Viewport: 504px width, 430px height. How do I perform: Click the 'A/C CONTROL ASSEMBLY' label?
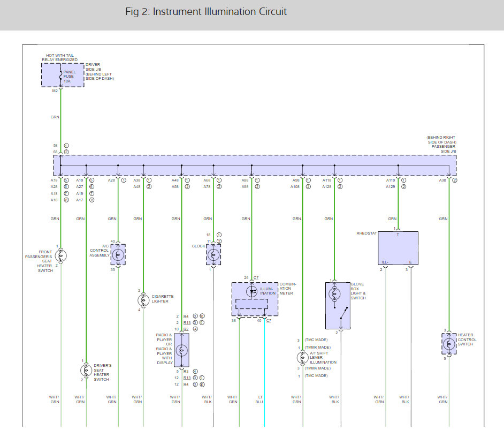click(x=100, y=251)
